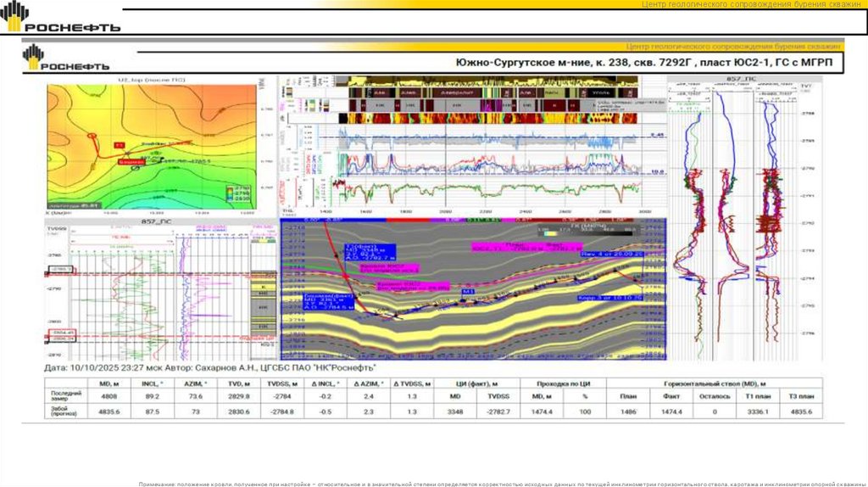Click the smaller Rosneft logo beside the slide title
Screen dimensions: 868x487
click(x=65, y=59)
